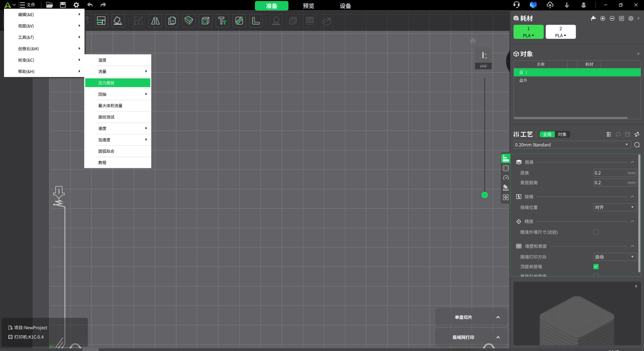Click the filament faucet icon
Screen dimensions: 644x351
[593, 18]
